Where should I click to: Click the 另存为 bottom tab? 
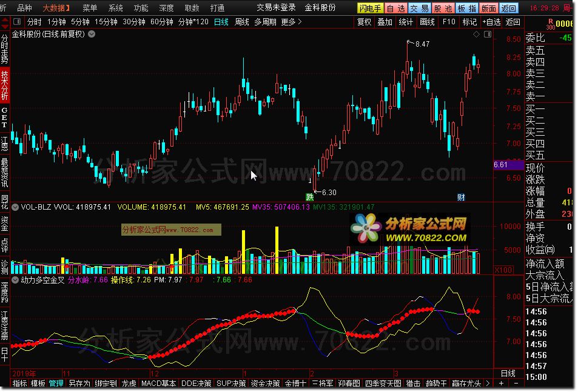(79, 383)
